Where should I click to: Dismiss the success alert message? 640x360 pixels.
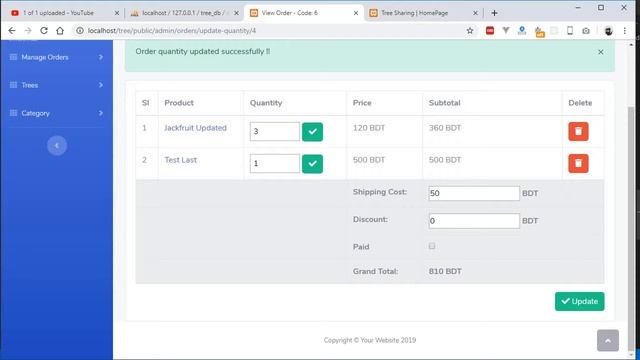pyautogui.click(x=600, y=52)
